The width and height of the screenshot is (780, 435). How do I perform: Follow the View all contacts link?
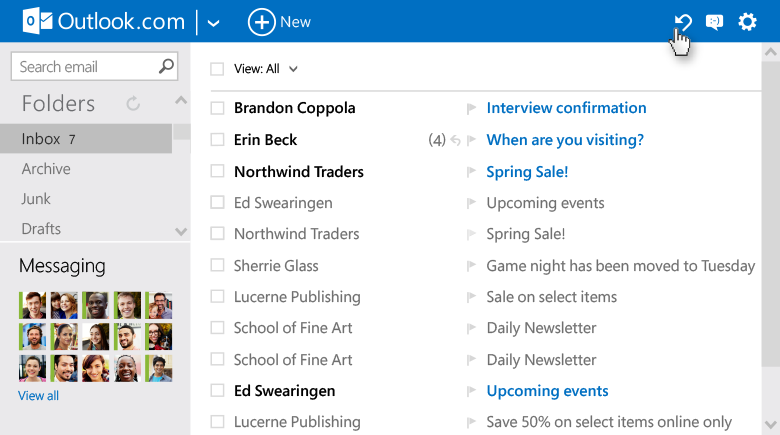tap(38, 396)
